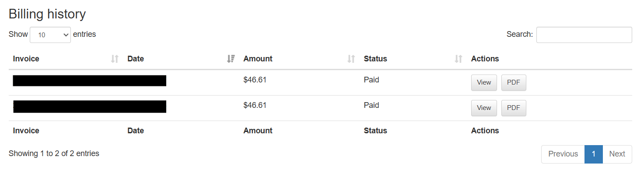Click the Status column sort icon

pyautogui.click(x=458, y=59)
